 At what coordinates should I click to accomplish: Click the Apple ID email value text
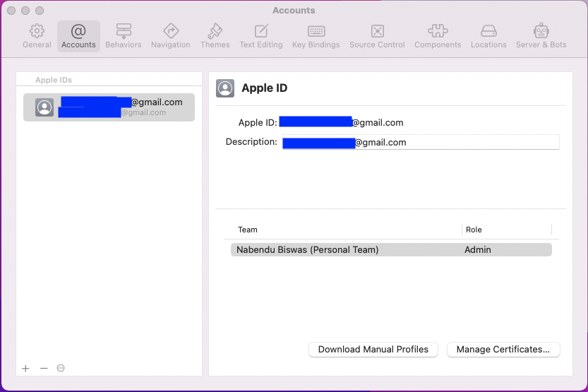point(341,122)
